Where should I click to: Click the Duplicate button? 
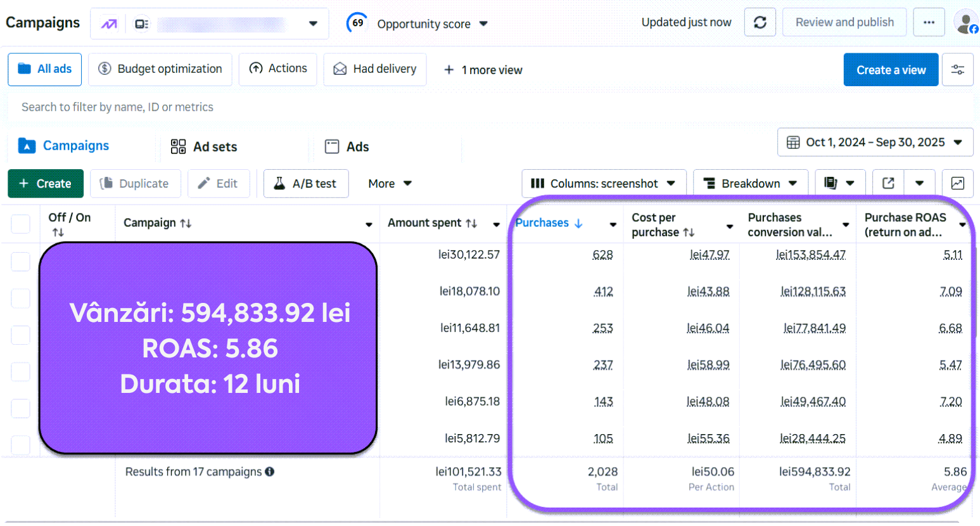[136, 183]
